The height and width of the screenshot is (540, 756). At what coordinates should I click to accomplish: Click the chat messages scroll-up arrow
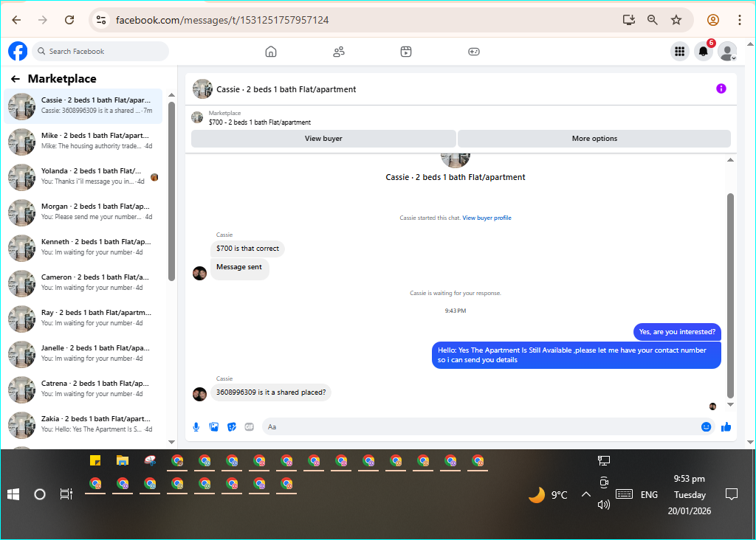(x=730, y=160)
